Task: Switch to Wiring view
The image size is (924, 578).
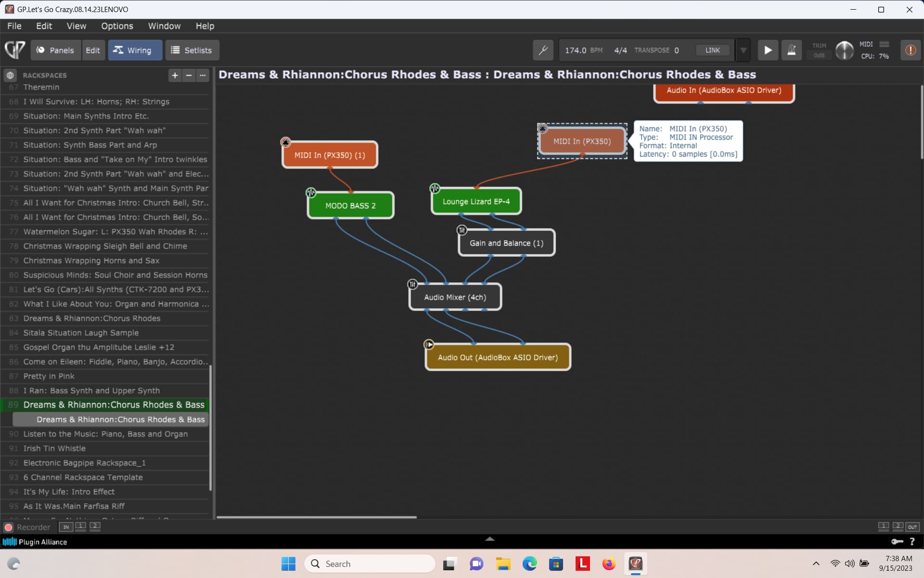Action: coord(135,50)
